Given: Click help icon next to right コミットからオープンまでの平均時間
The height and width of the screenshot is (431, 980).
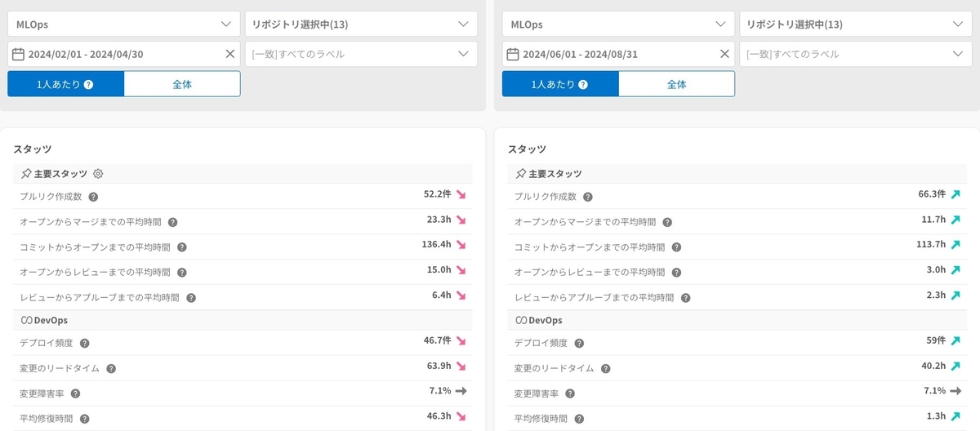Looking at the screenshot, I should pyautogui.click(x=677, y=247).
